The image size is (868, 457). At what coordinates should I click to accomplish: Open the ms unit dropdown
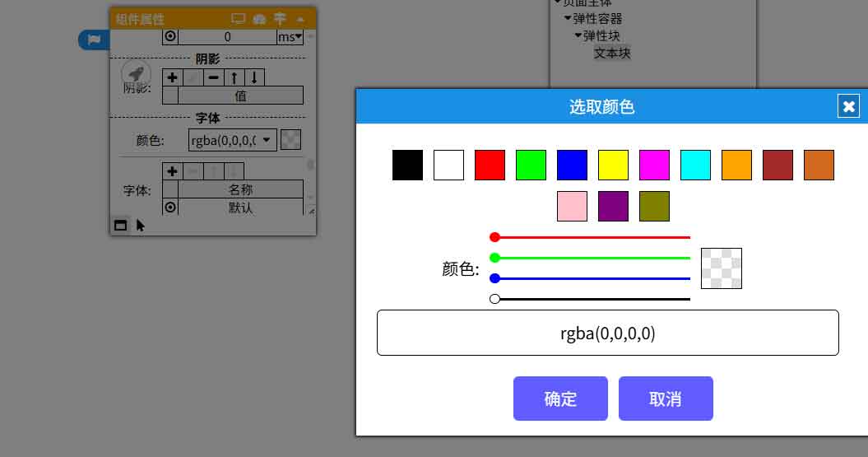tap(290, 36)
